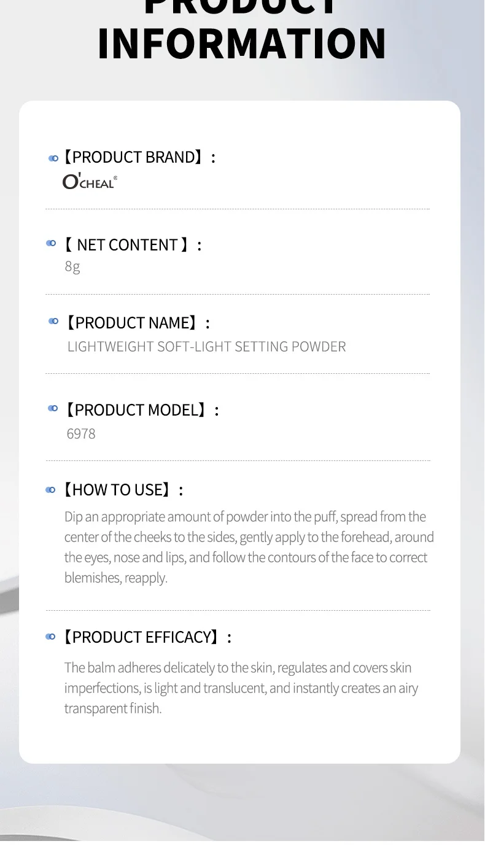Select the NET CONTENT heading
The height and width of the screenshot is (868, 485).
(x=132, y=244)
